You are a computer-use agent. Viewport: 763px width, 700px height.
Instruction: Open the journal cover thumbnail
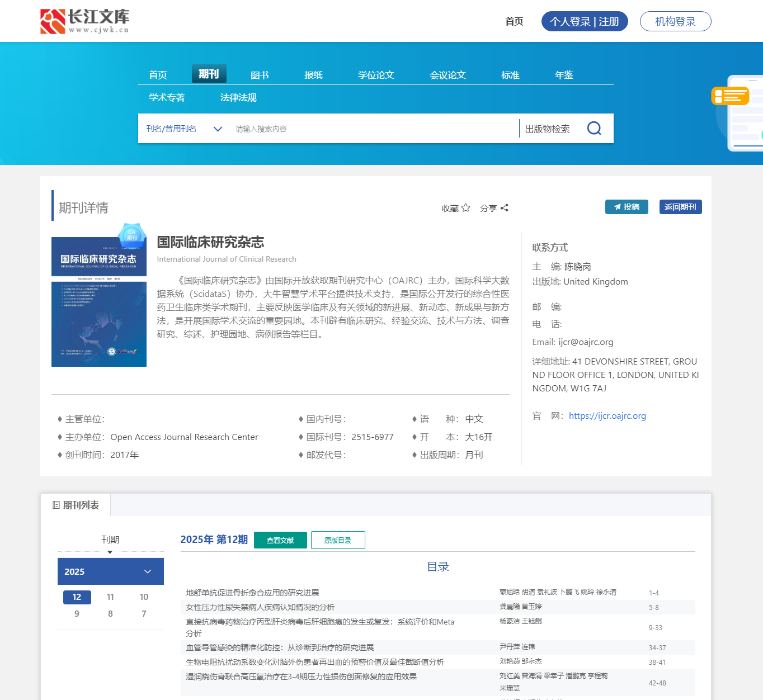point(99,302)
